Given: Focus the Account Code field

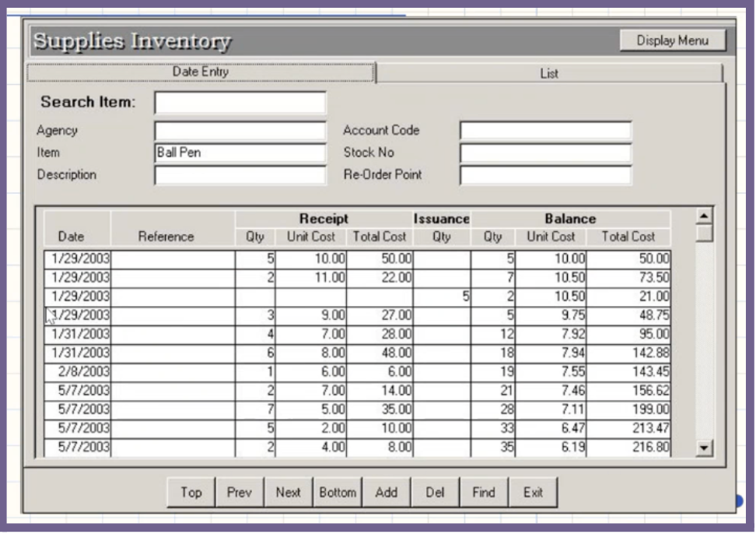Looking at the screenshot, I should [x=545, y=131].
